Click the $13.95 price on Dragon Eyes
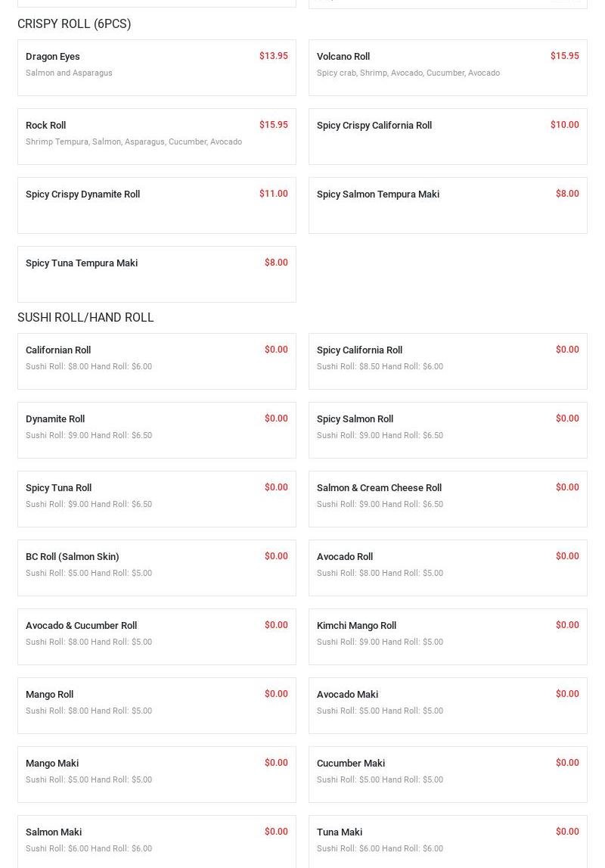 pos(273,56)
